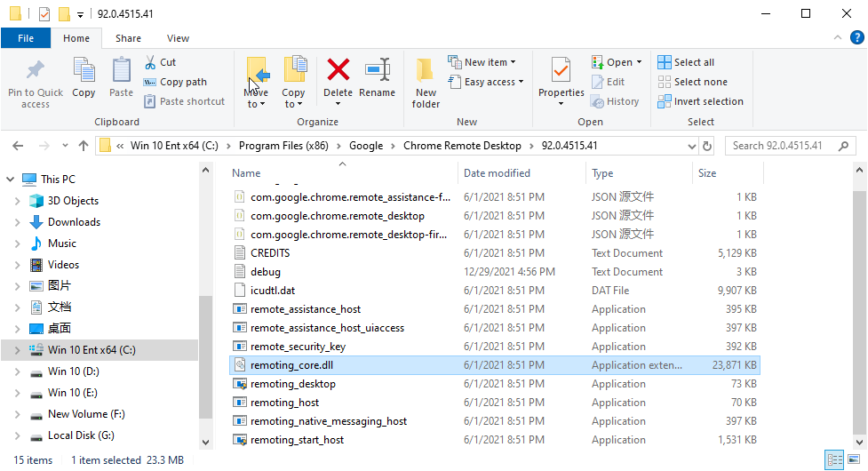
Task: Create a New folder
Action: [426, 83]
